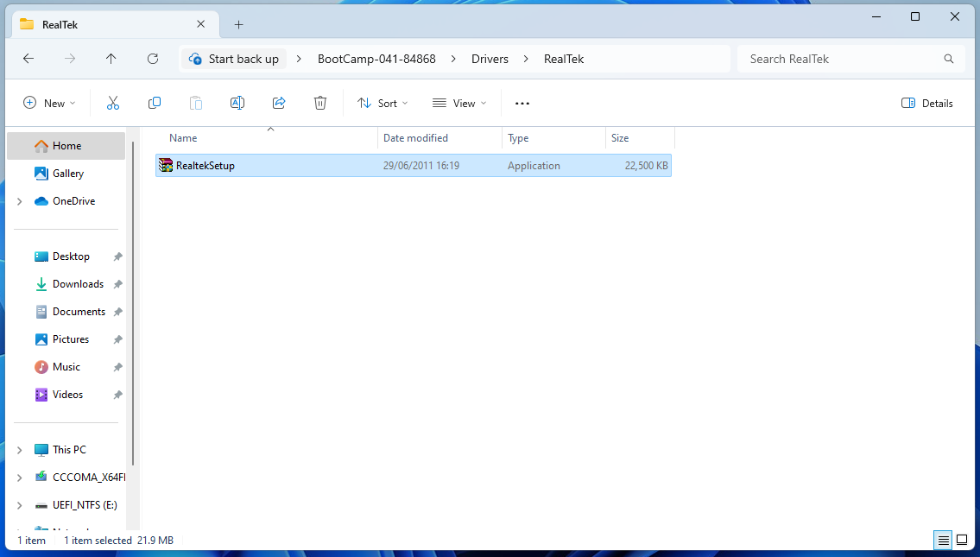Expand the This PC tree node
This screenshot has height=557, width=980.
pos(19,450)
